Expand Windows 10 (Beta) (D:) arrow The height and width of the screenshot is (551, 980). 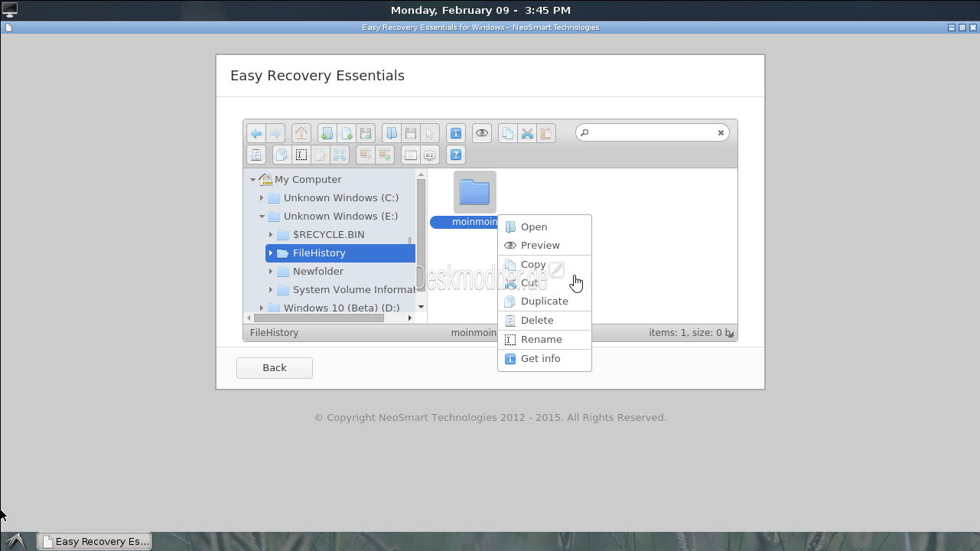[x=262, y=308]
